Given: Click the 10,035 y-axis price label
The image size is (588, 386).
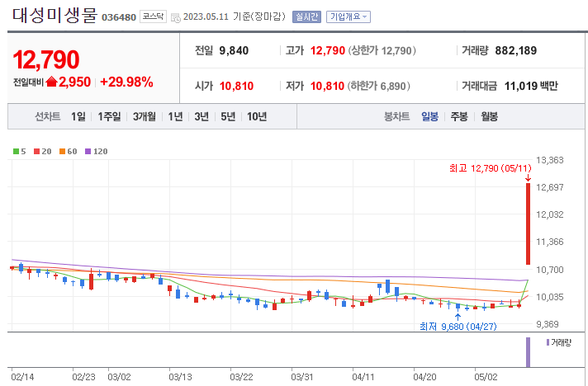Looking at the screenshot, I should (550, 297).
